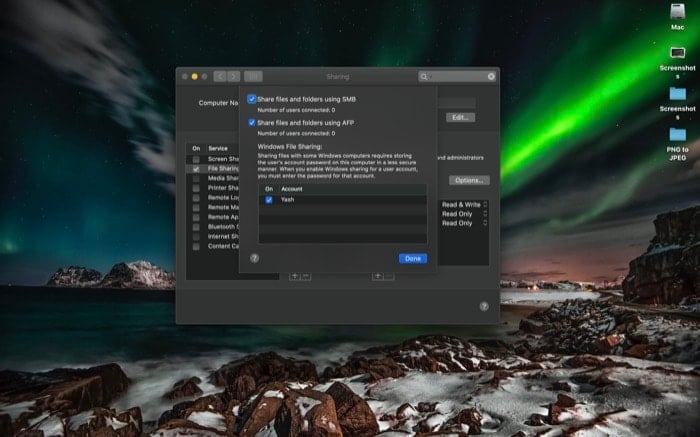
Task: Open help from the sheet's question mark
Action: 254,258
